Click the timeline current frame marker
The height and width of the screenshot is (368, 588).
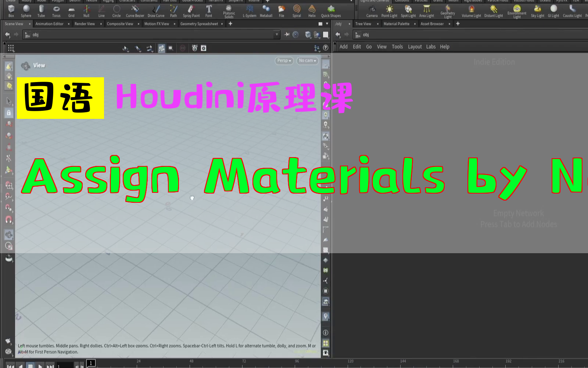click(91, 363)
